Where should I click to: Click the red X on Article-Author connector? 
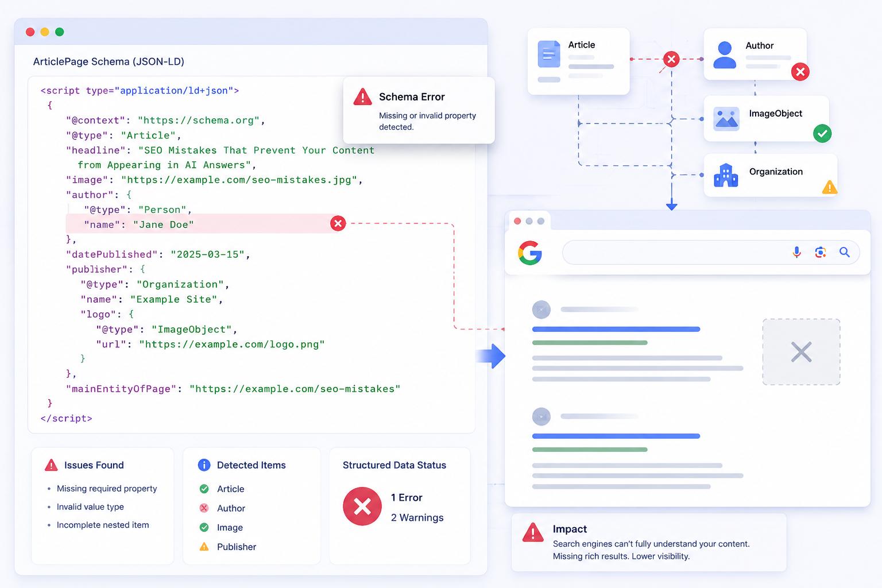[671, 59]
